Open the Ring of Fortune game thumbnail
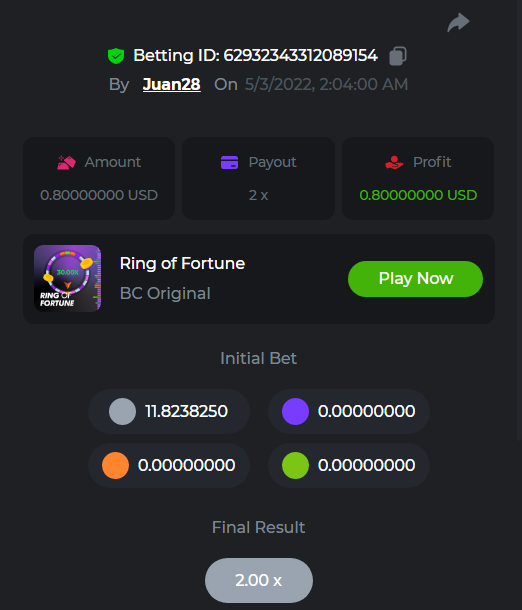The width and height of the screenshot is (522, 610). (68, 279)
